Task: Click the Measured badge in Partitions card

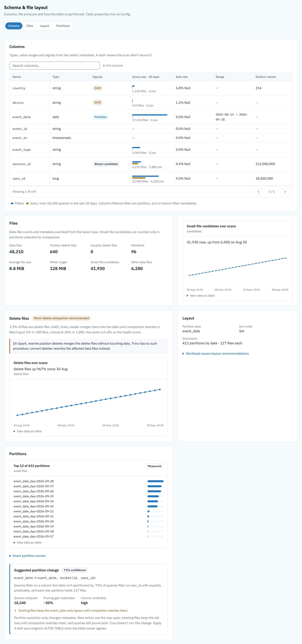Action: tap(154, 466)
